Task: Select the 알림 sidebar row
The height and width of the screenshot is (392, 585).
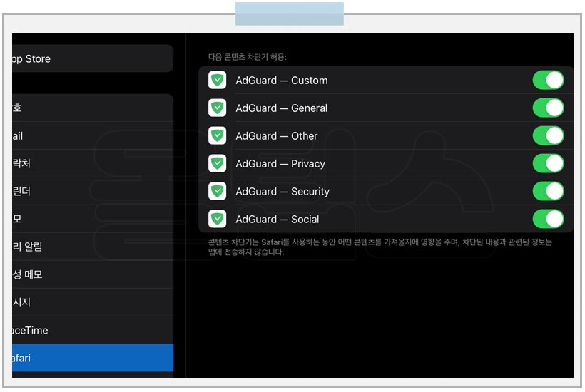Action: 93,247
